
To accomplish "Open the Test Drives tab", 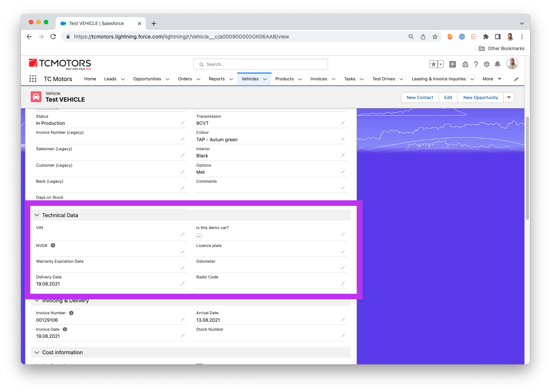I will pos(383,79).
